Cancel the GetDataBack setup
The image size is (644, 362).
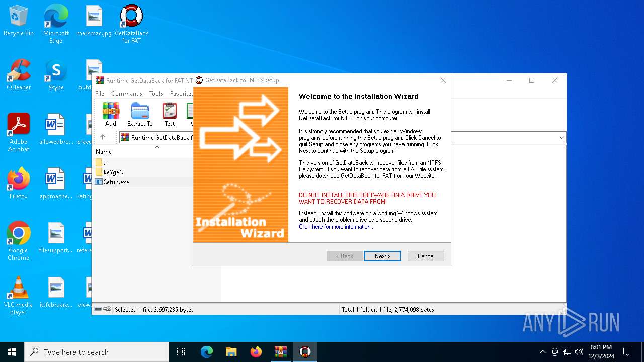click(x=426, y=256)
